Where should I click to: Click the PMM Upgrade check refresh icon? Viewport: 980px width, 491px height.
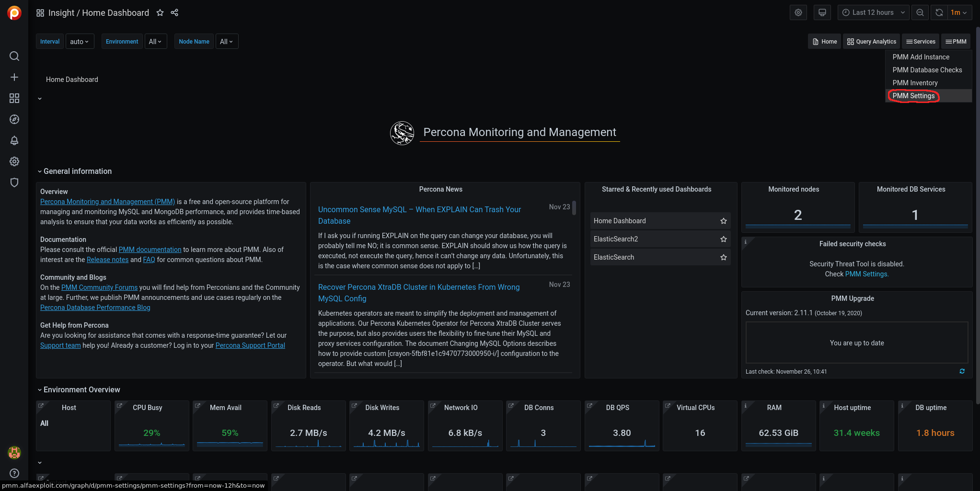[962, 371]
